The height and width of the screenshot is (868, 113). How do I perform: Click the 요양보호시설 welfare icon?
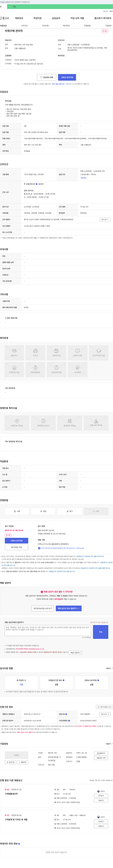click(x=56, y=370)
